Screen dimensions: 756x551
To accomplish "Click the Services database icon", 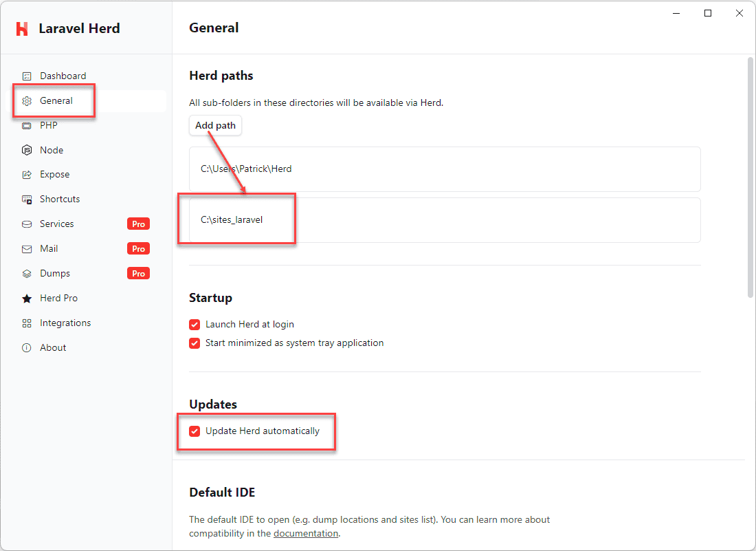I will tap(27, 224).
